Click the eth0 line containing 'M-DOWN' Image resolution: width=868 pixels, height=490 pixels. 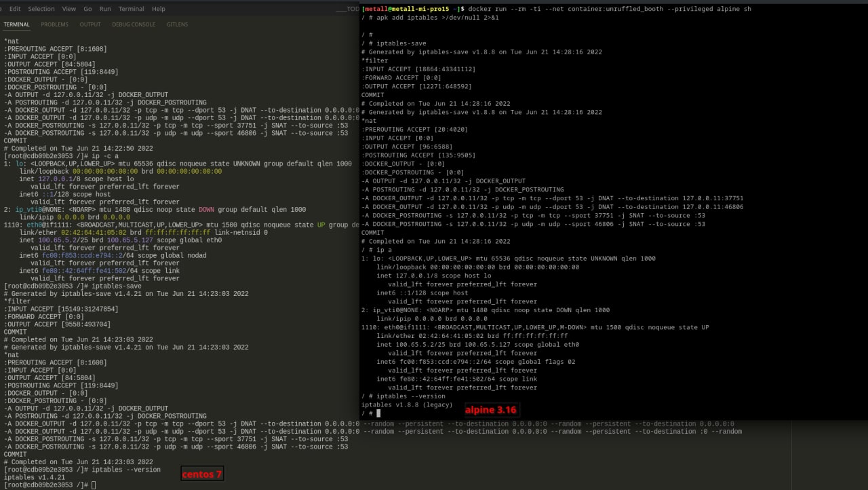tap(536, 327)
